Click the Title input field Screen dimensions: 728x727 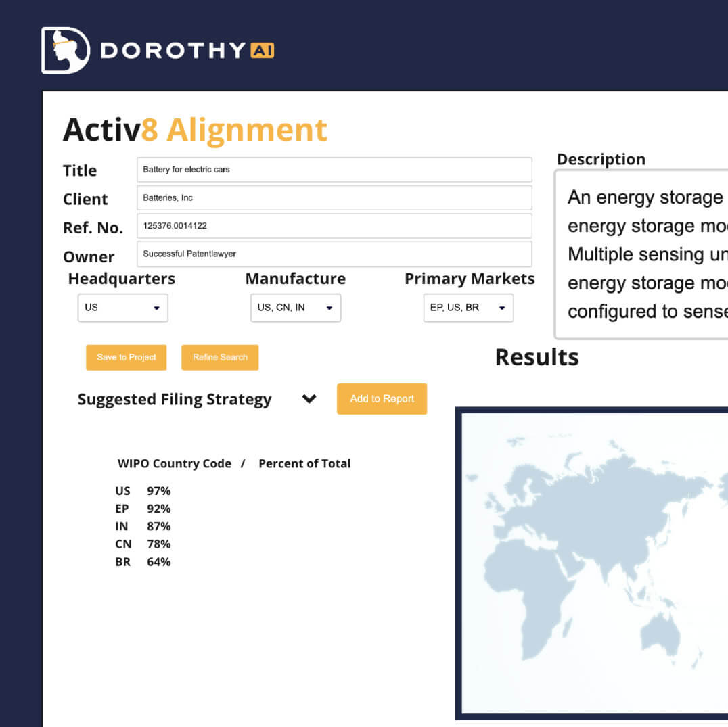(x=334, y=170)
